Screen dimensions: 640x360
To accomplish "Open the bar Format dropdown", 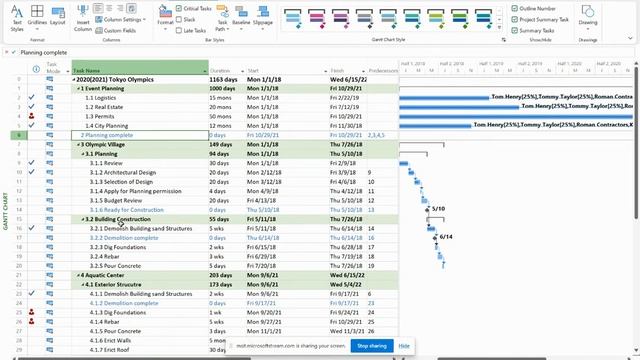I will pyautogui.click(x=165, y=18).
